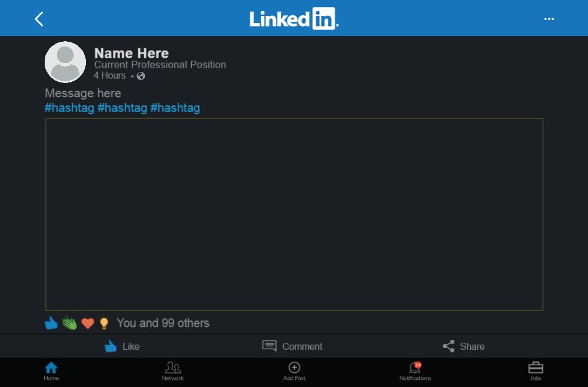
Task: Click the lightbulb insightful reaction icon
Action: [x=104, y=322]
